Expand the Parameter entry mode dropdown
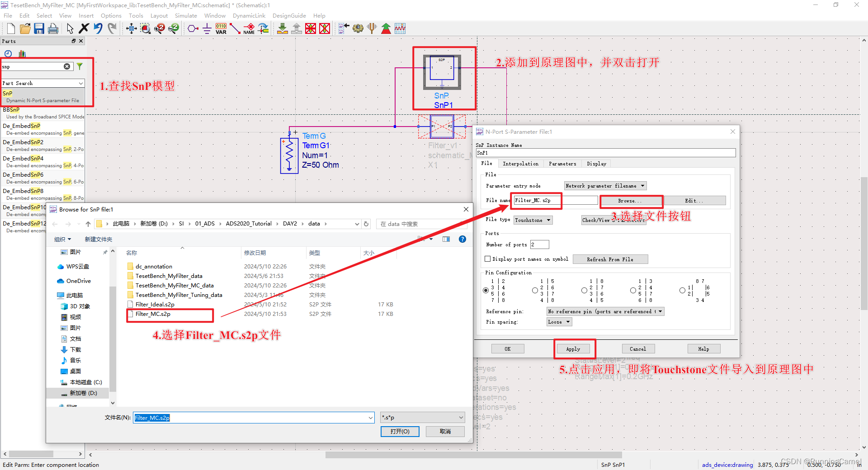The width and height of the screenshot is (868, 470). tap(604, 186)
